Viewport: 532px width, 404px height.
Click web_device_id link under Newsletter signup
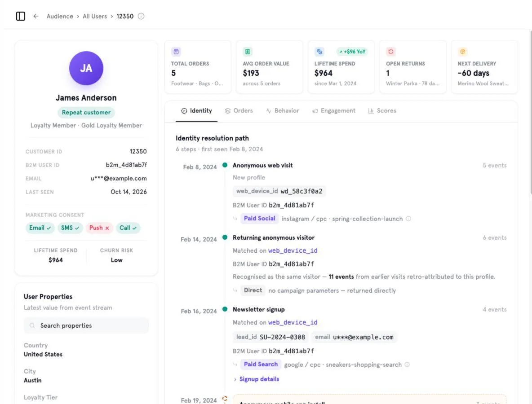point(293,322)
